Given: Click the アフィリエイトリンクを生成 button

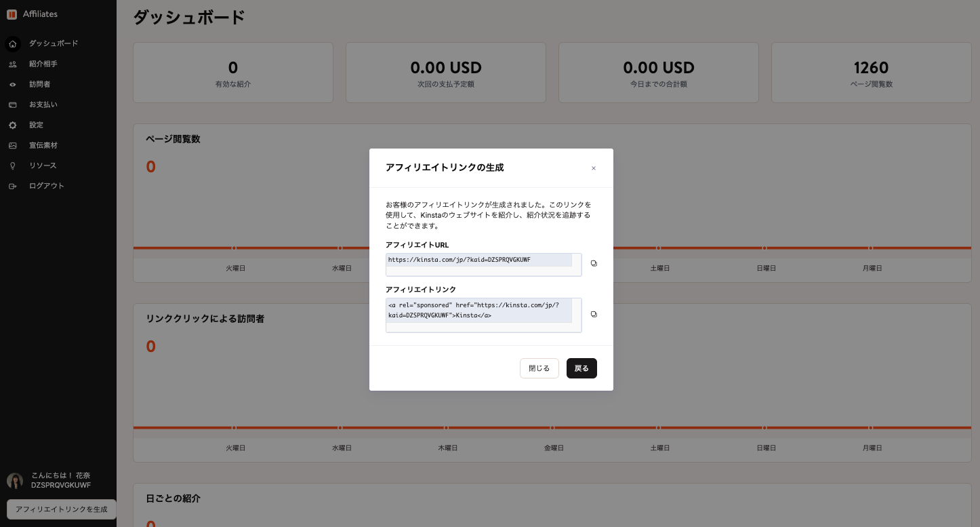Looking at the screenshot, I should tap(61, 509).
